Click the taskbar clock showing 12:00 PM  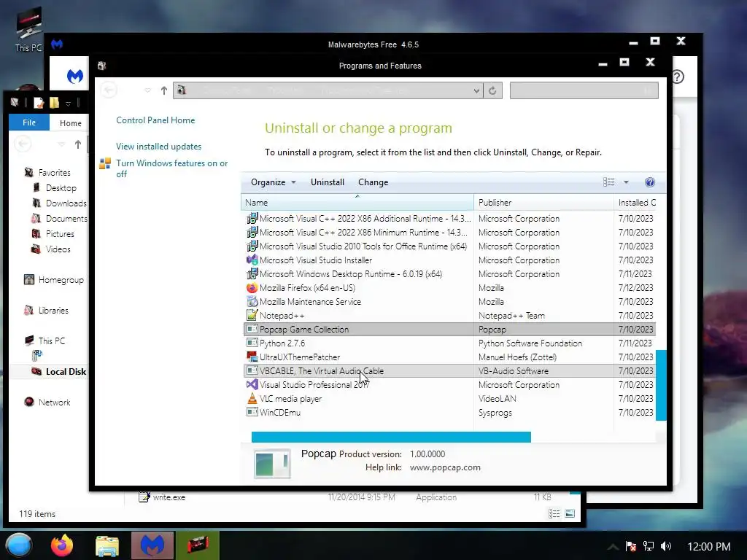pyautogui.click(x=709, y=546)
